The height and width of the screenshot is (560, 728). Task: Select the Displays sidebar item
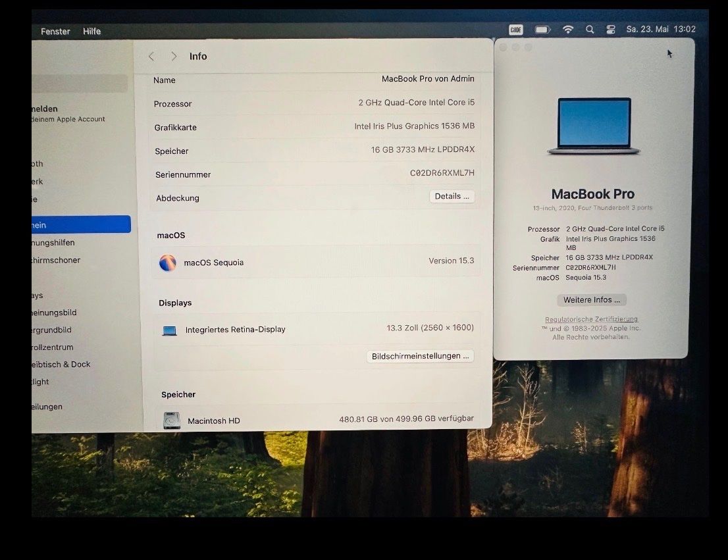click(37, 295)
